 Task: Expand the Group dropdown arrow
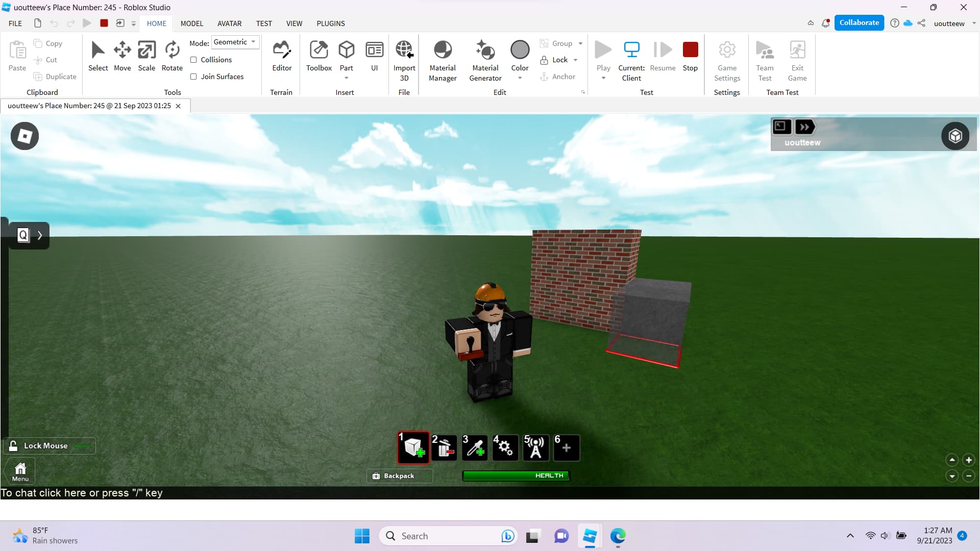(580, 43)
